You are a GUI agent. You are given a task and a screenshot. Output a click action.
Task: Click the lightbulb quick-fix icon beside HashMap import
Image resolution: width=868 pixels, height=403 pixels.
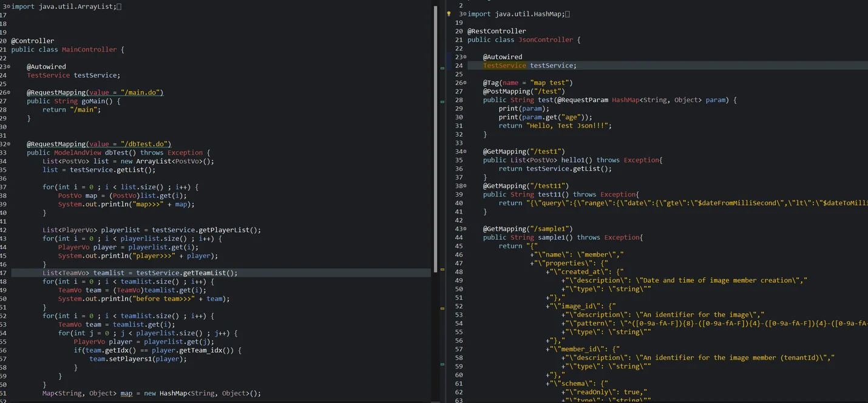click(449, 13)
